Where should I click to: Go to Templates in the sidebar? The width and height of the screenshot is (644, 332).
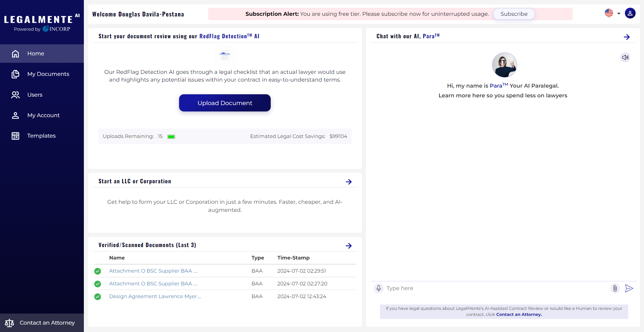click(x=41, y=136)
